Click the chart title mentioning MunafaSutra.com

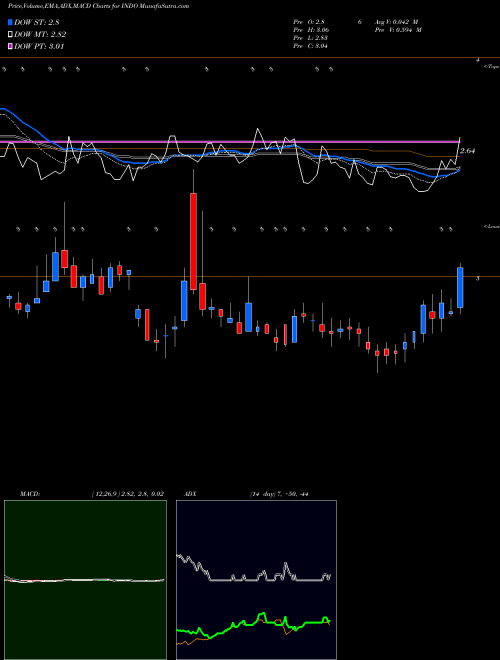tap(98, 6)
